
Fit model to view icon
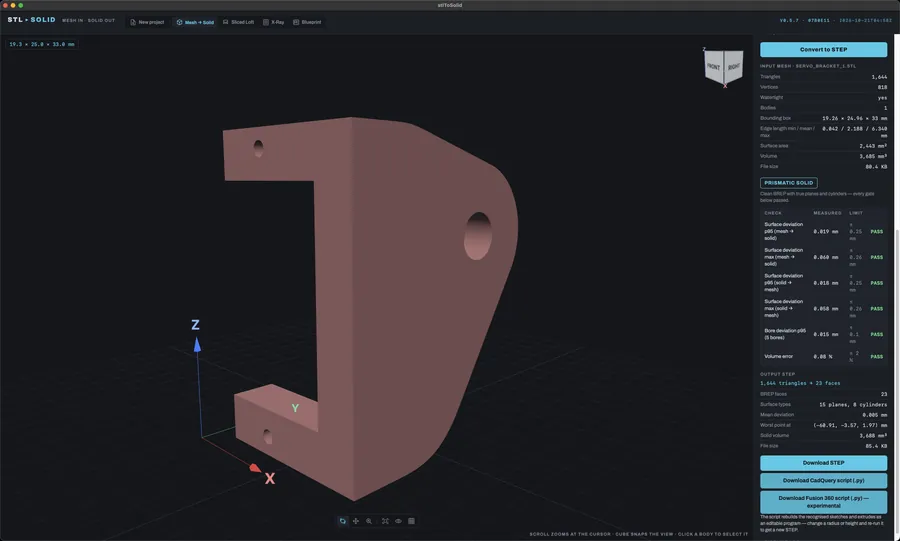pyautogui.click(x=385, y=521)
